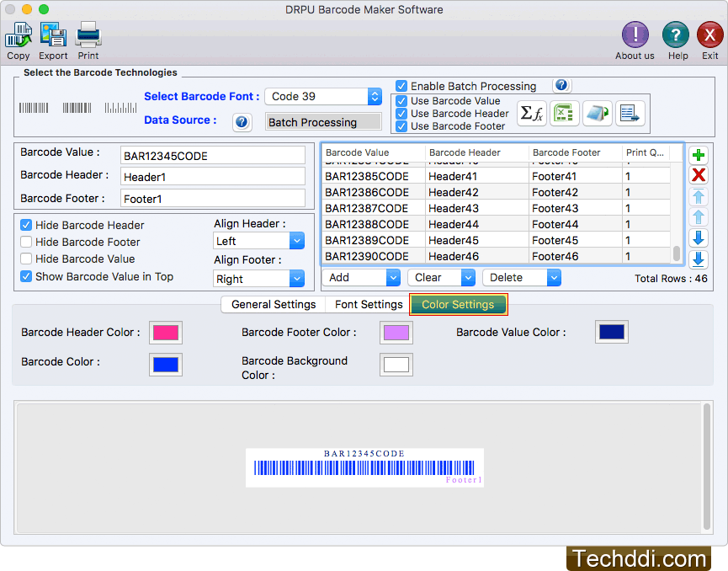Image resolution: width=728 pixels, height=571 pixels.
Task: Select the BAR12390CODE table row
Action: click(x=497, y=257)
